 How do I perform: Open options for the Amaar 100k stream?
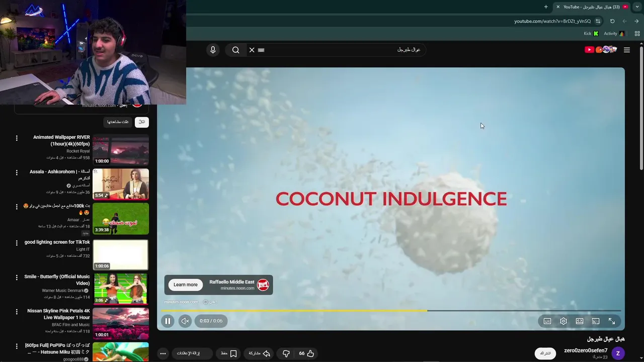(x=17, y=207)
